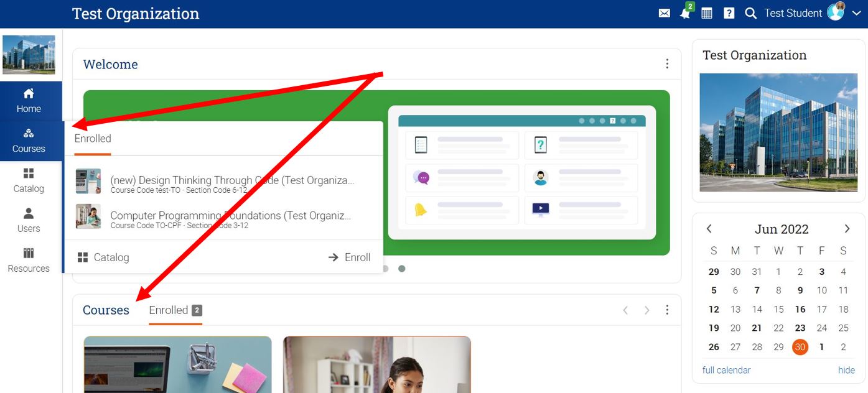Open the full calendar link
The image size is (868, 393).
[726, 370]
